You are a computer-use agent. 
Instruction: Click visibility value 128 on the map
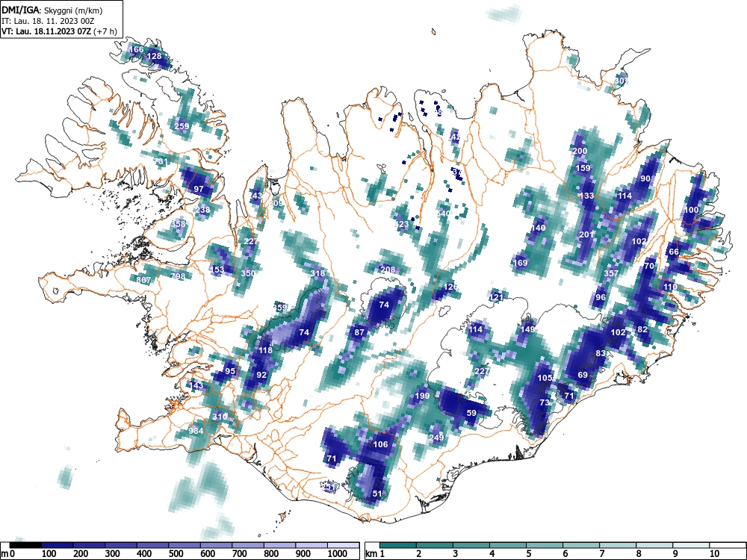pyautogui.click(x=155, y=56)
